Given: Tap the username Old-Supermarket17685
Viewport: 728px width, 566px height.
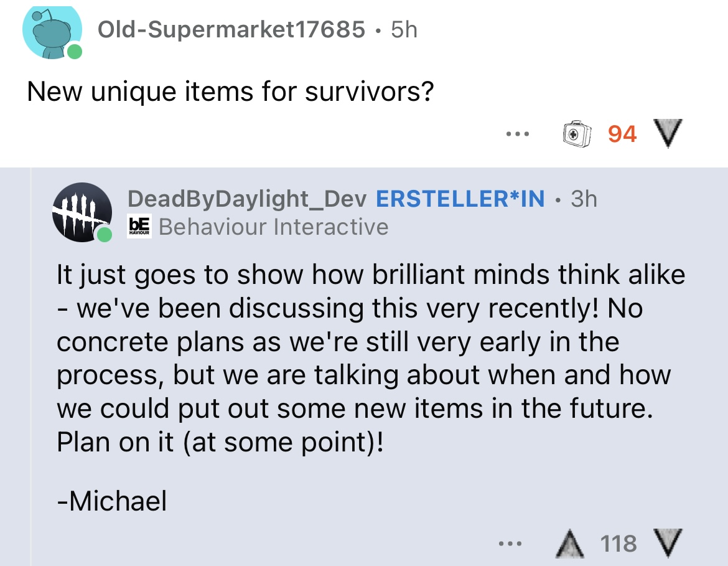Looking at the screenshot, I should 231,30.
